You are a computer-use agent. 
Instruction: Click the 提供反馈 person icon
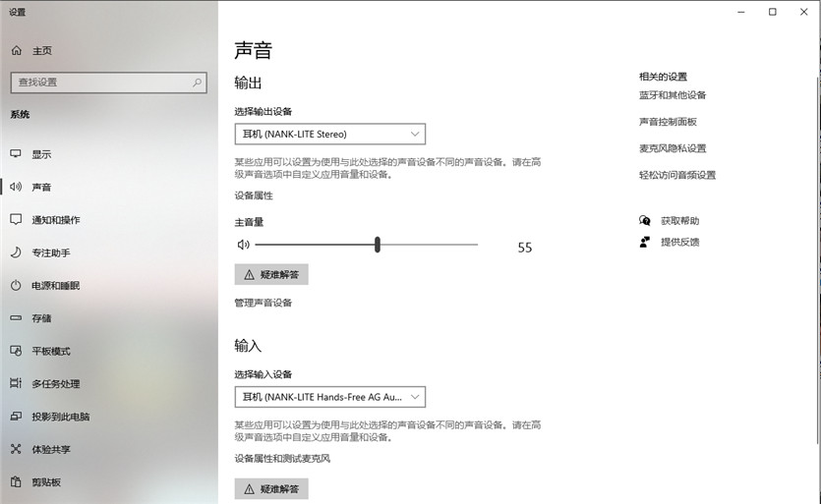coord(645,242)
